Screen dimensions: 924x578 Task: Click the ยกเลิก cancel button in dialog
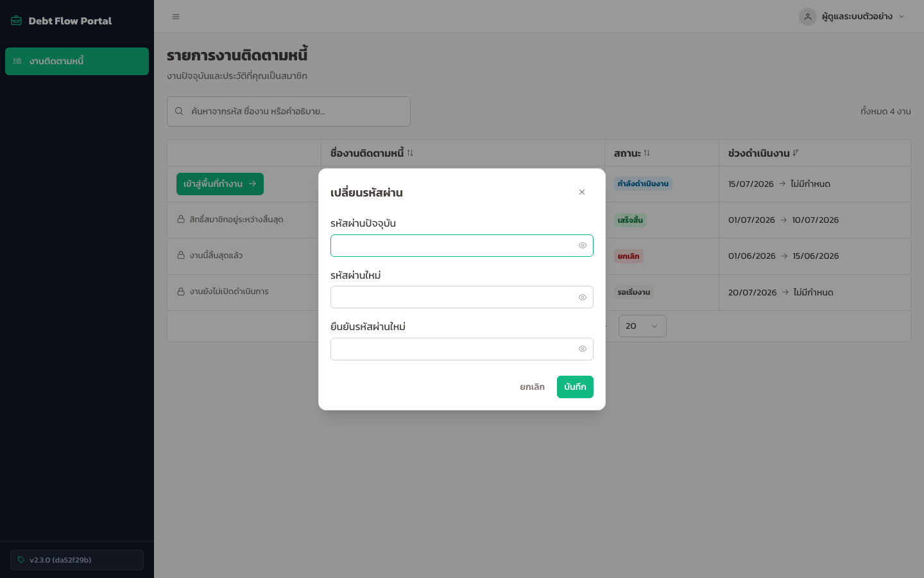532,387
